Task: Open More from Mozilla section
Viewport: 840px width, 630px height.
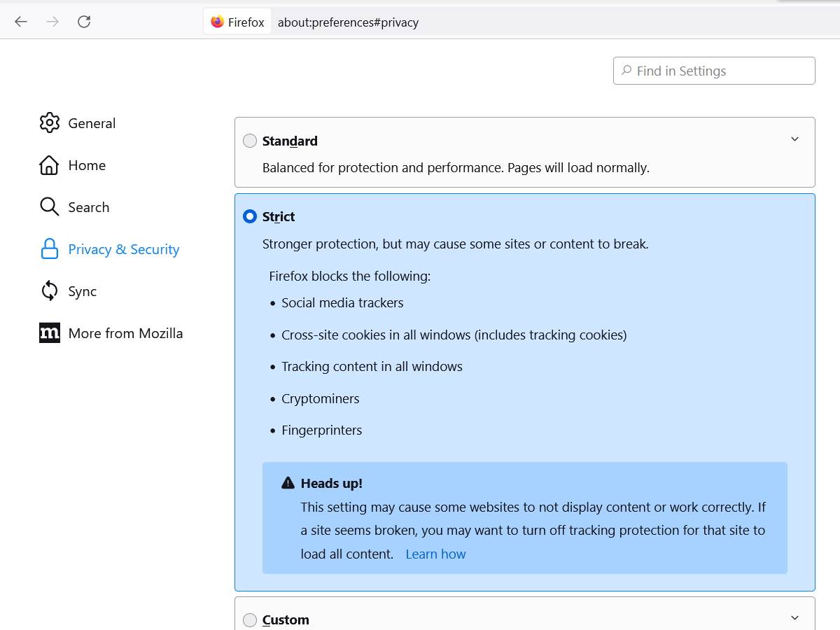Action: (x=125, y=333)
